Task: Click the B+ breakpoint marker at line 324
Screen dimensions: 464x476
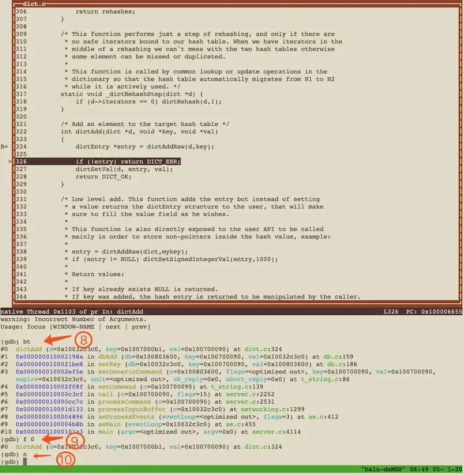Action: click(5, 147)
